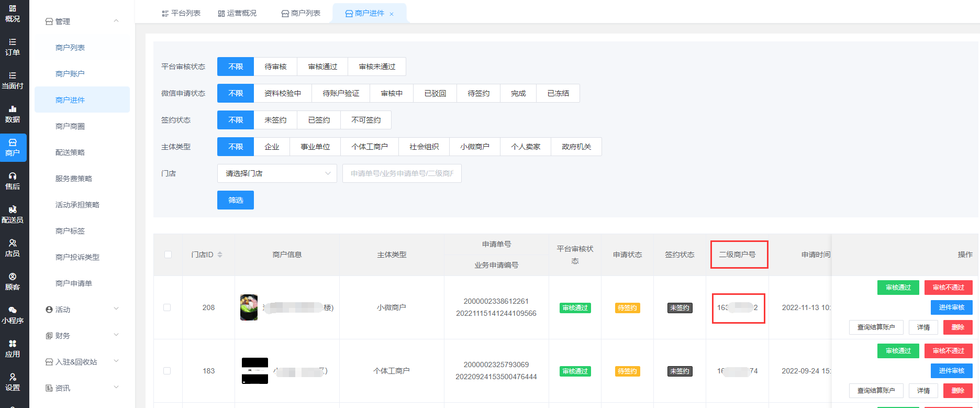The image size is (980, 408).
Task: Select 已冻结 in 微信申请状态 filter
Action: click(558, 93)
